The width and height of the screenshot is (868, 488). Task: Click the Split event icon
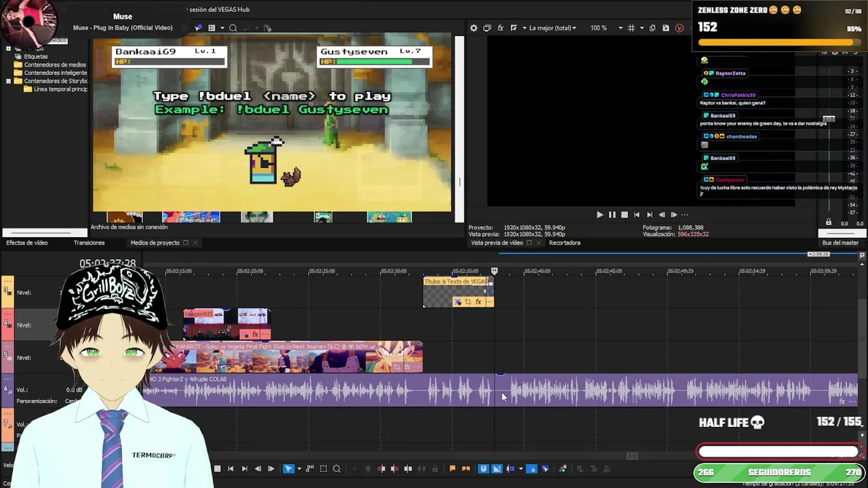408,468
